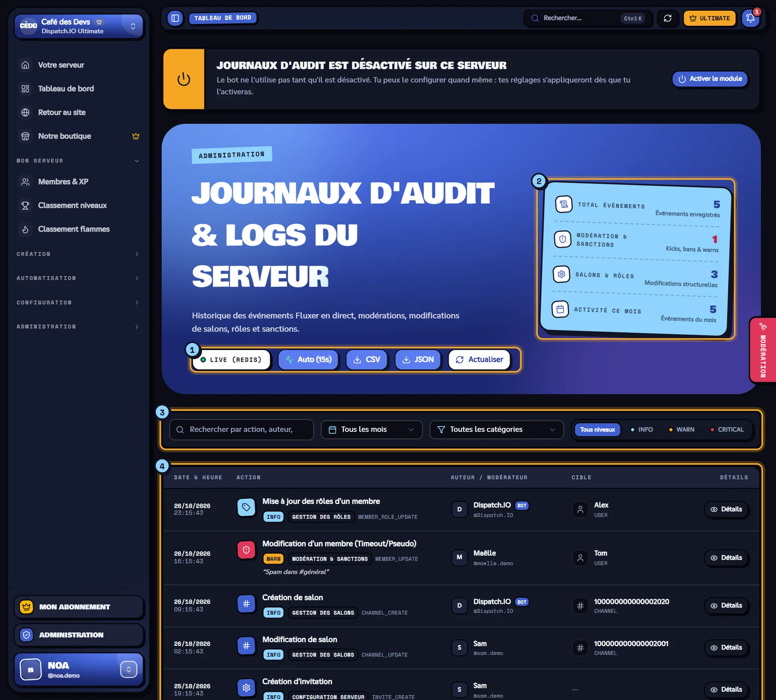Click the calendar icon for Activité ce mois
776x700 pixels.
[560, 309]
